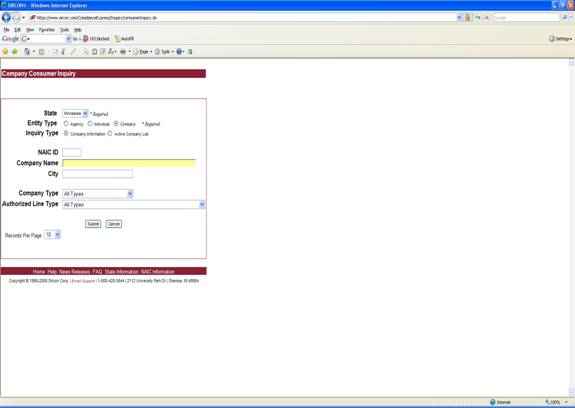Click the Favorites Center star icon
Screen dimensions: 575x408
coord(5,52)
